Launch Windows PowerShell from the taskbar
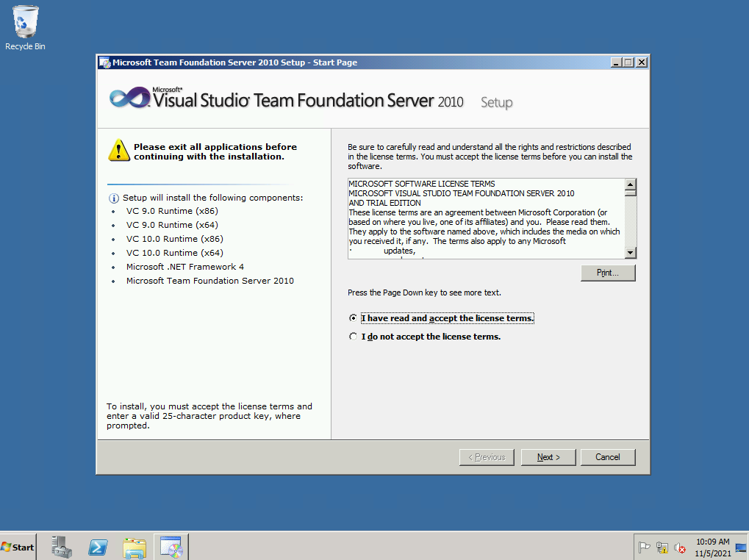The width and height of the screenshot is (749, 560). coord(98,547)
